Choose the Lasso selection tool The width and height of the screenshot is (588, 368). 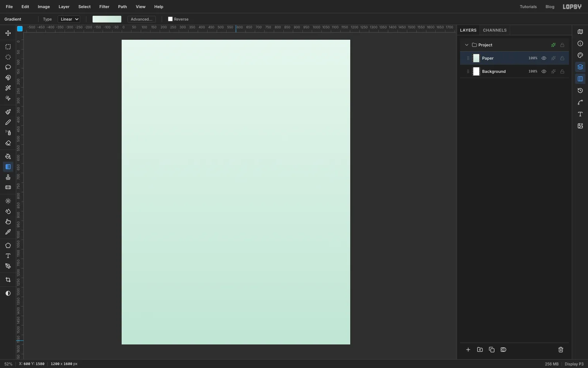pyautogui.click(x=8, y=67)
